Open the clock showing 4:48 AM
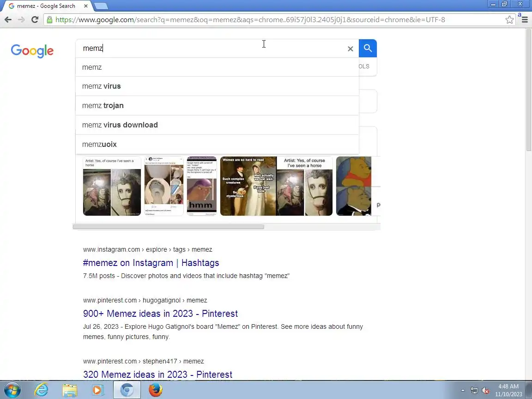The image size is (532, 399). (x=508, y=390)
